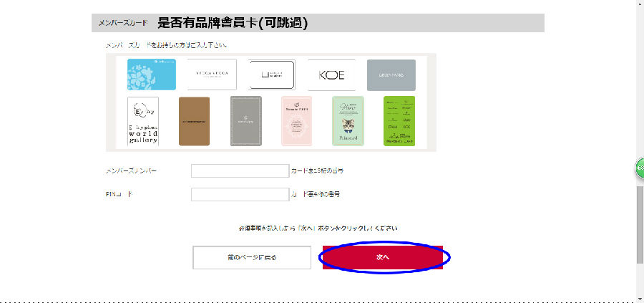Screen dimensions: 644x303
Task: Select the pink vertical member card
Action: [296, 121]
